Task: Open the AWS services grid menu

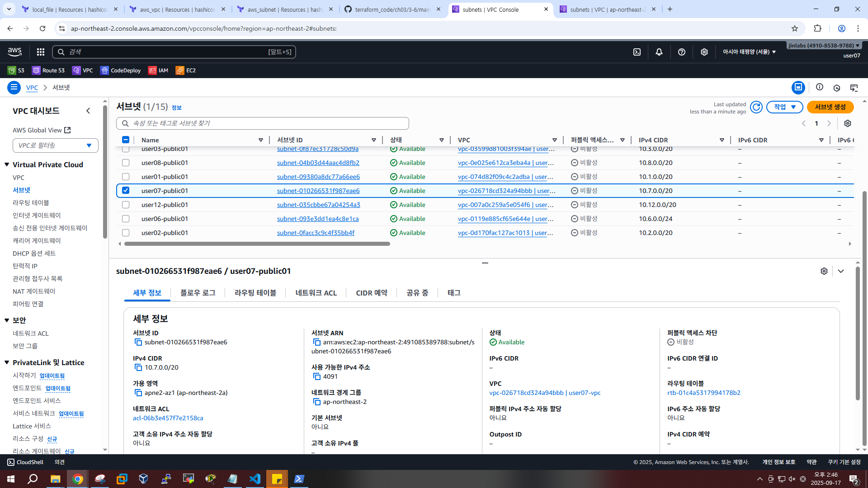Action: click(x=41, y=52)
